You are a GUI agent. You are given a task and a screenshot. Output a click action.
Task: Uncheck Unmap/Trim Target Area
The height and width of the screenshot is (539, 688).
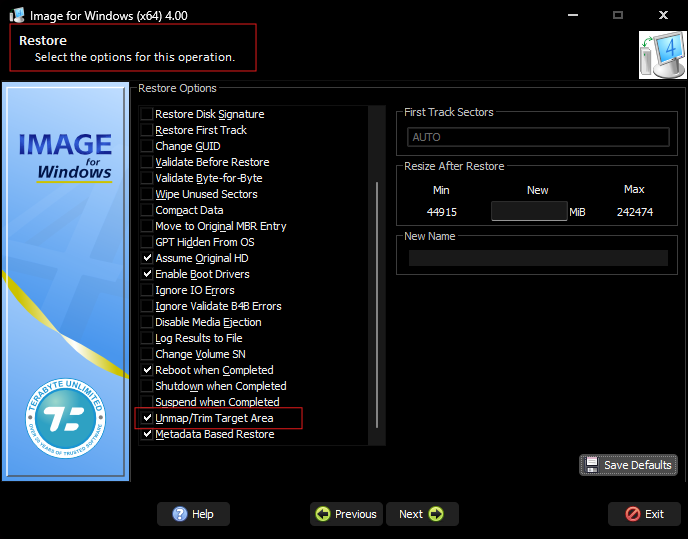[147, 418]
